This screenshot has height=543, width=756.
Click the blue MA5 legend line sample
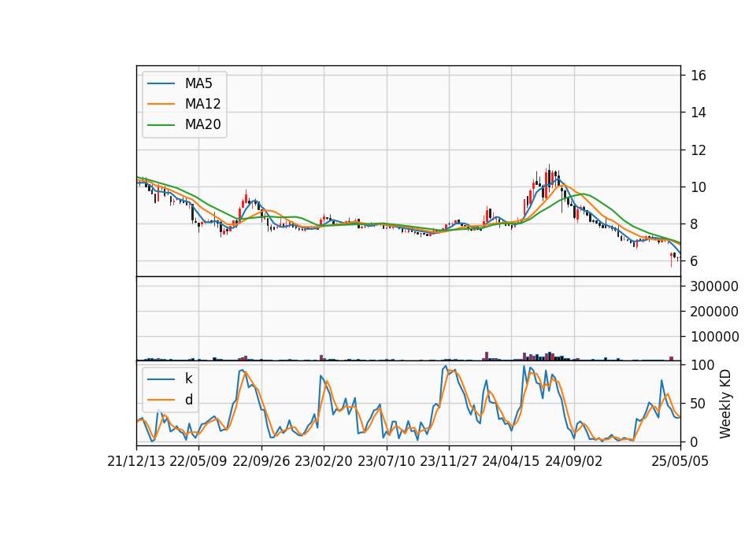tap(161, 83)
